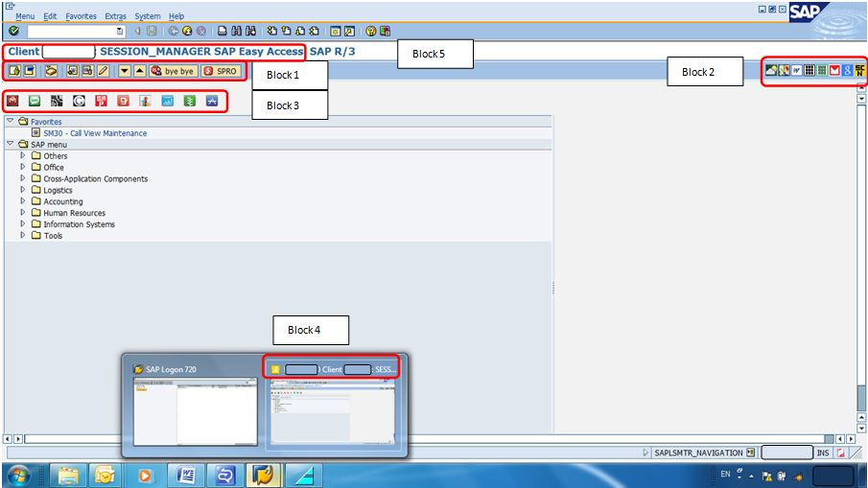This screenshot has height=488, width=868.
Task: Open the Edit menu
Action: pyautogui.click(x=51, y=16)
